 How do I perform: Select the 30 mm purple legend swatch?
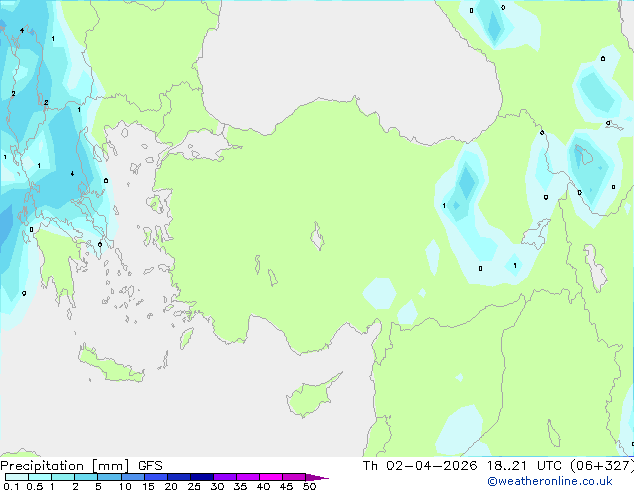[x=225, y=477]
